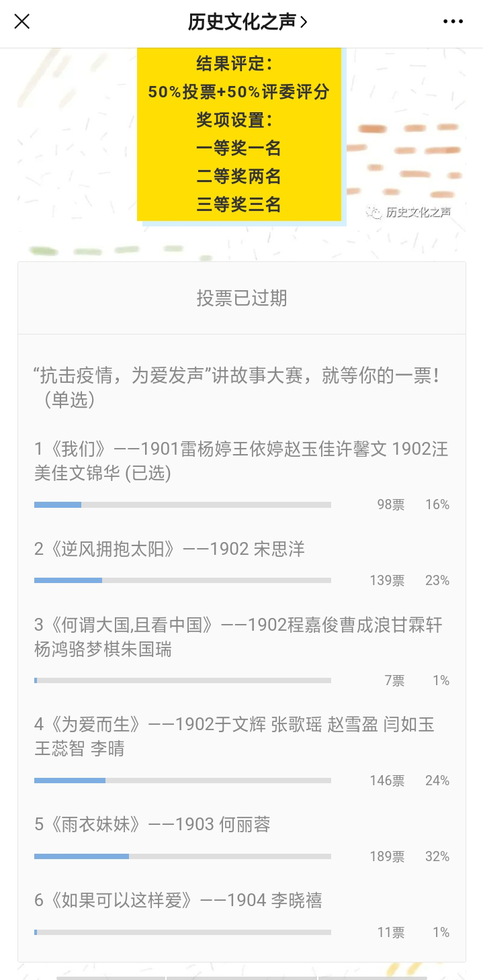Tap the poll question title text
Screen dimensions: 483x980
236,387
